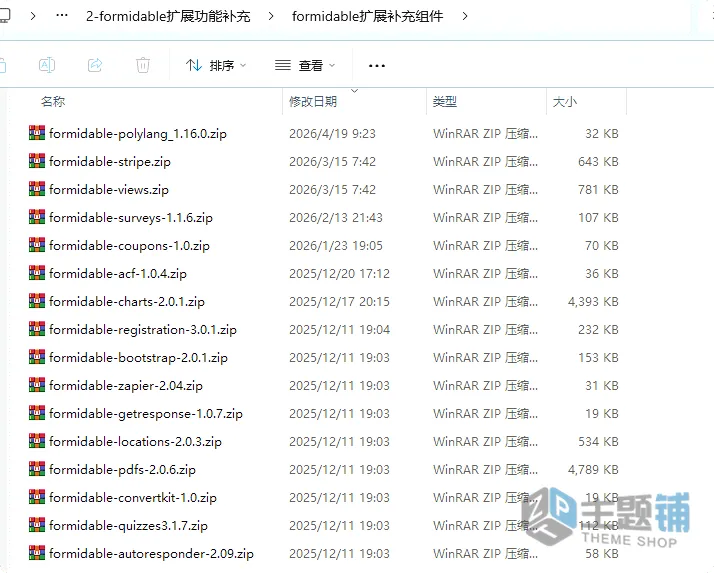Click date 2026/1/23 19:05
This screenshot has width=714, height=573.
click(x=336, y=246)
